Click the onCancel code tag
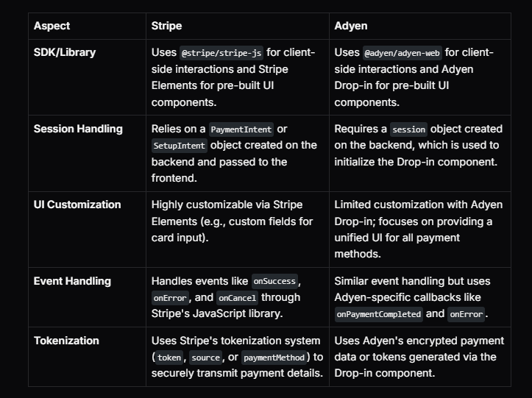Viewport: 532px width, 398px height. pyautogui.click(x=237, y=298)
